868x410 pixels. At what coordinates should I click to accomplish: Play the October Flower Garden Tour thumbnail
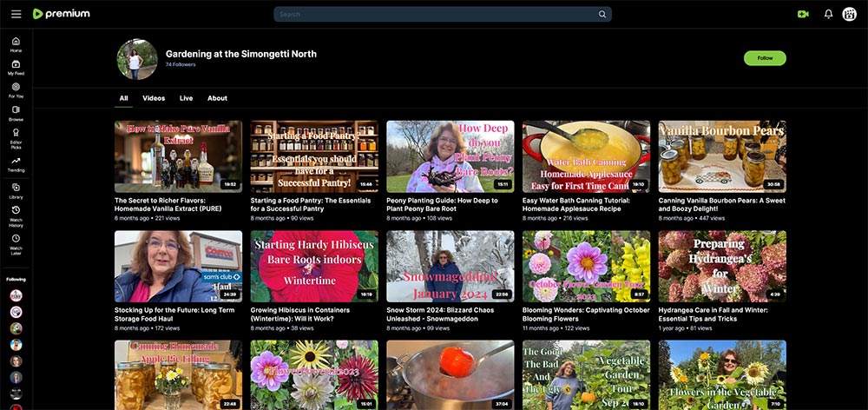click(x=586, y=266)
